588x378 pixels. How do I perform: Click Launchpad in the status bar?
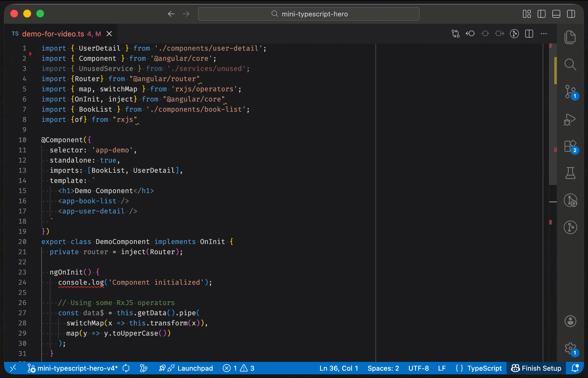pyautogui.click(x=195, y=368)
